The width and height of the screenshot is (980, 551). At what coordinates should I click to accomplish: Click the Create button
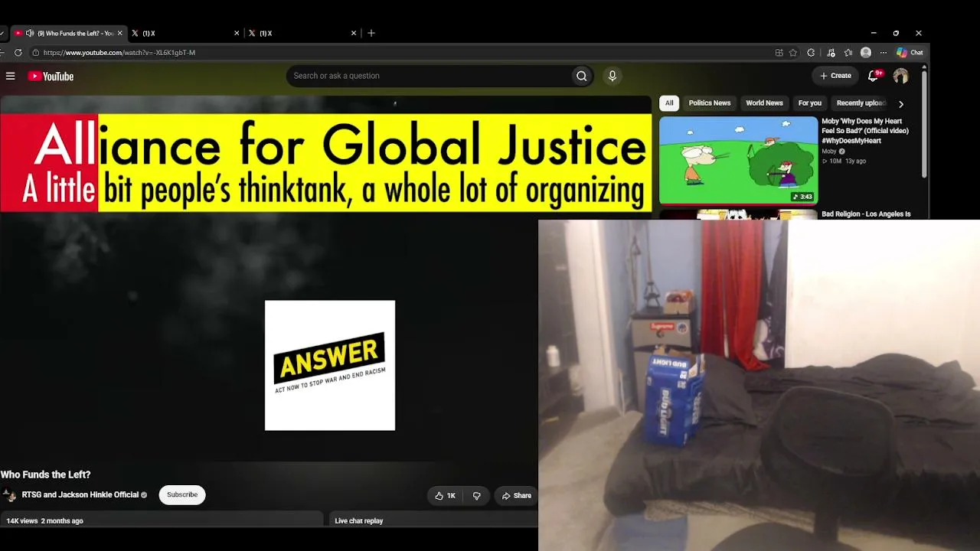[835, 76]
